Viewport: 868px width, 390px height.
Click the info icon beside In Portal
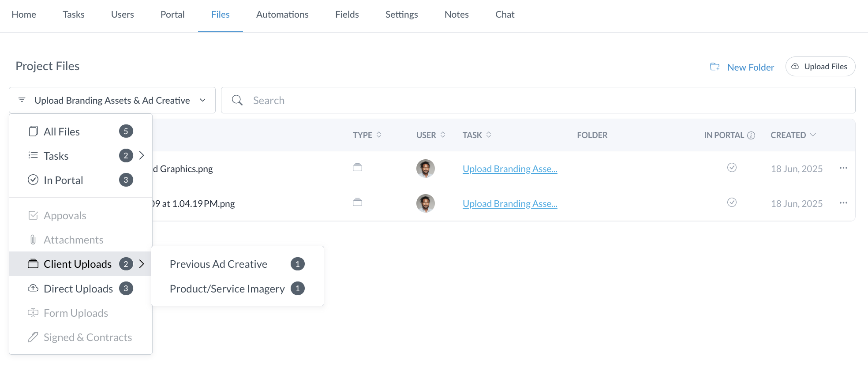pos(751,135)
